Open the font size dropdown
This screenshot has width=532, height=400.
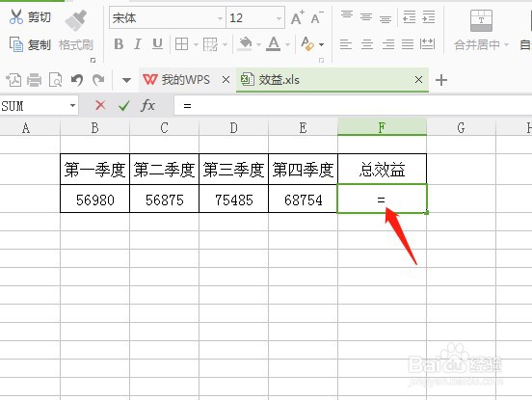(x=279, y=18)
